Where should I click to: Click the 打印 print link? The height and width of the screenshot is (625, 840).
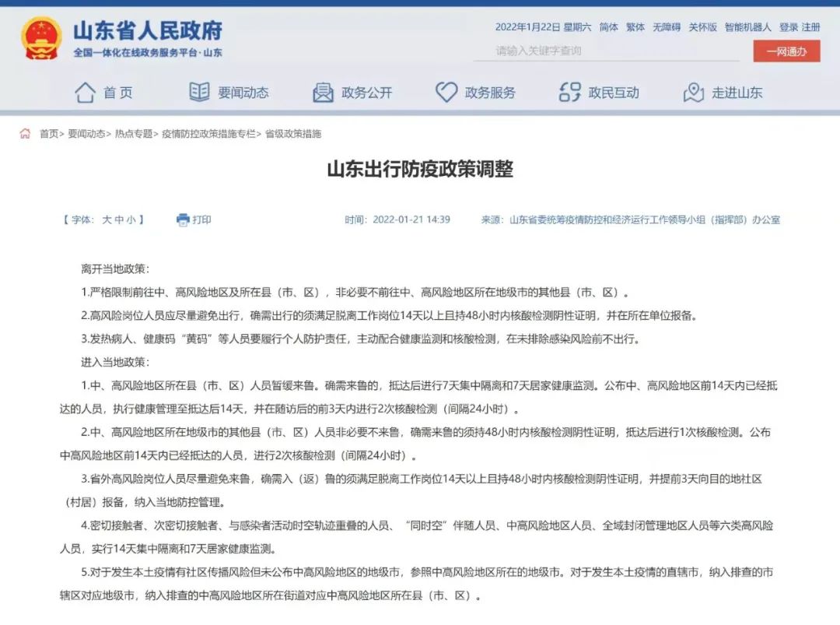(x=201, y=219)
